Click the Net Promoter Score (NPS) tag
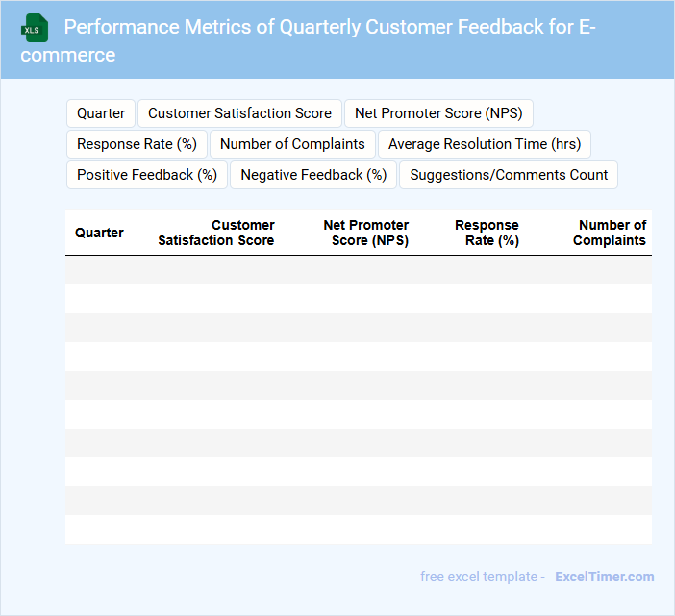The image size is (675, 616). (x=438, y=113)
